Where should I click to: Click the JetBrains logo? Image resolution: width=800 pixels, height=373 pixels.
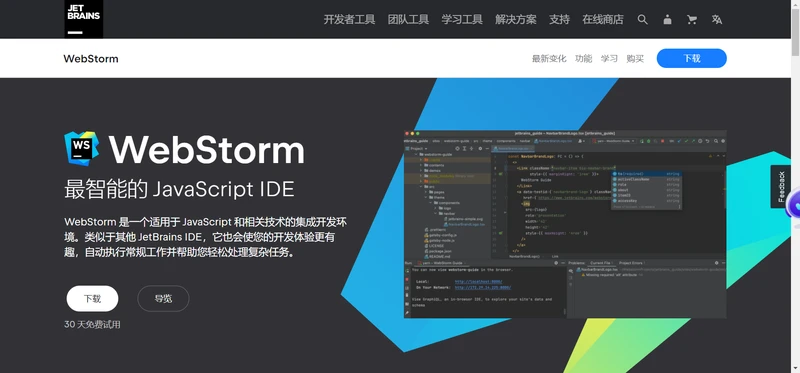tap(84, 19)
